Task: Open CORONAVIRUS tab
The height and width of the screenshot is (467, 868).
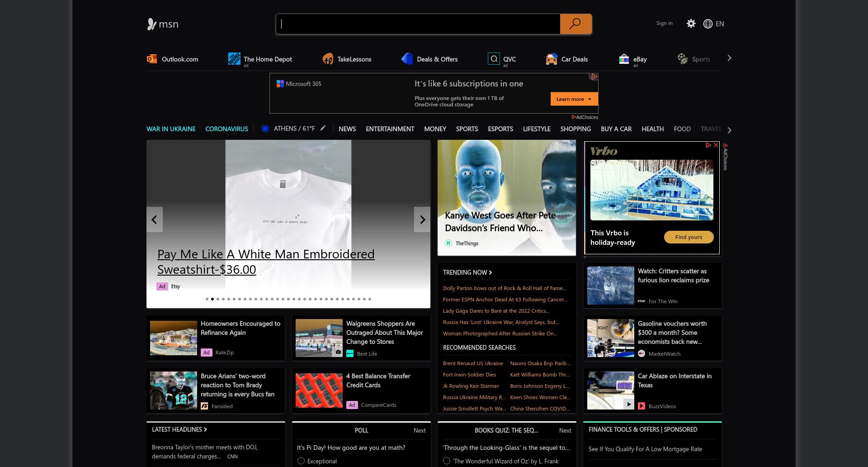Action: 226,129
